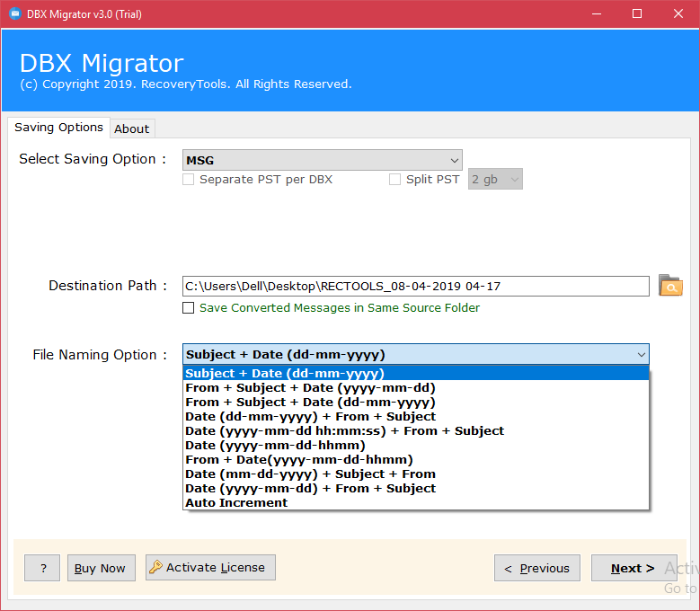Collapse the File Naming Option dropdown arrow

coord(641,355)
